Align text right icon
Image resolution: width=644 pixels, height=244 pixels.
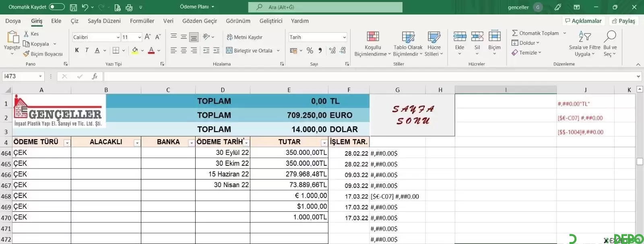194,50
